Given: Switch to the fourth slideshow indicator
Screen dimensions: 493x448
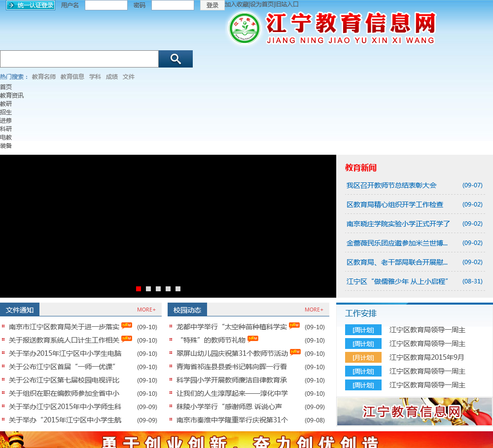Looking at the screenshot, I should 168,289.
